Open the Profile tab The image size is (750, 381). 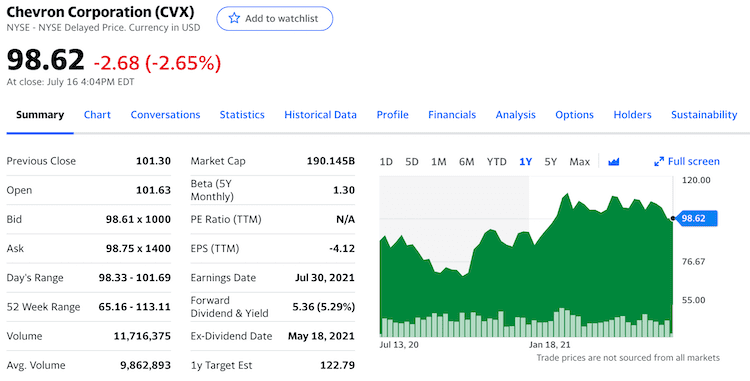(393, 115)
